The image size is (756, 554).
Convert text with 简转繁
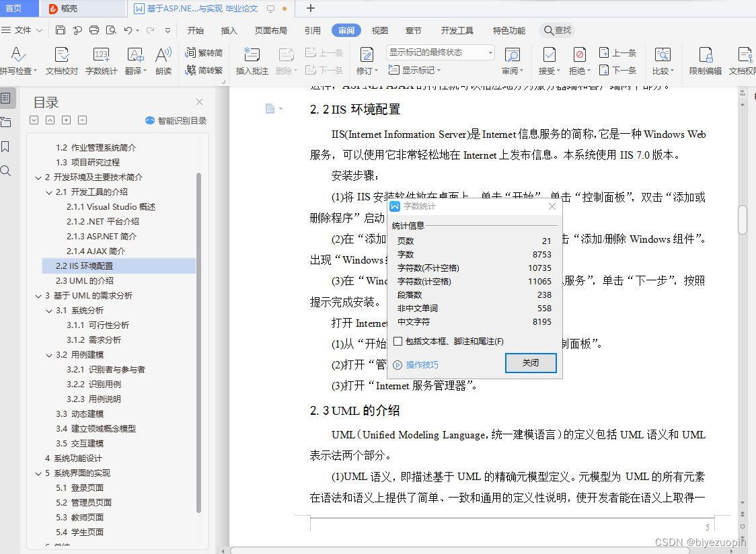click(204, 71)
